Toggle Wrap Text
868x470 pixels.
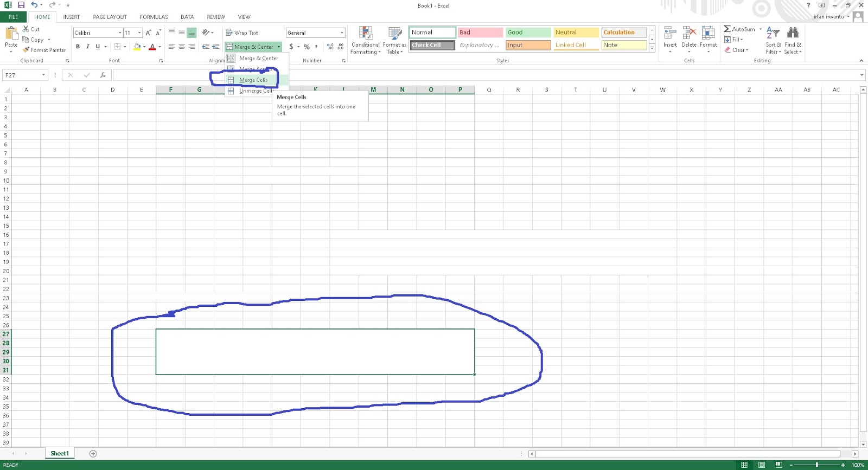tap(242, 33)
